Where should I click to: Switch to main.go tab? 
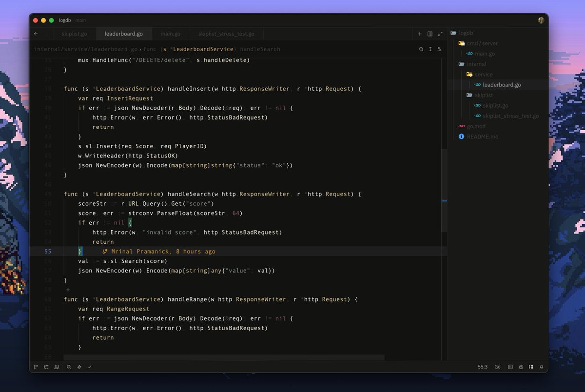pos(171,34)
